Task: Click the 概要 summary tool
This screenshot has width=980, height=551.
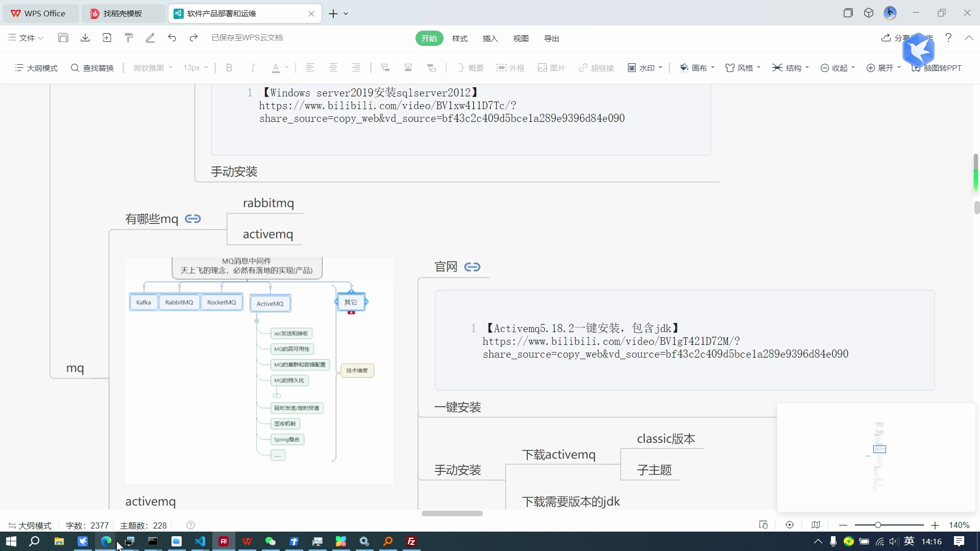Action: point(470,68)
